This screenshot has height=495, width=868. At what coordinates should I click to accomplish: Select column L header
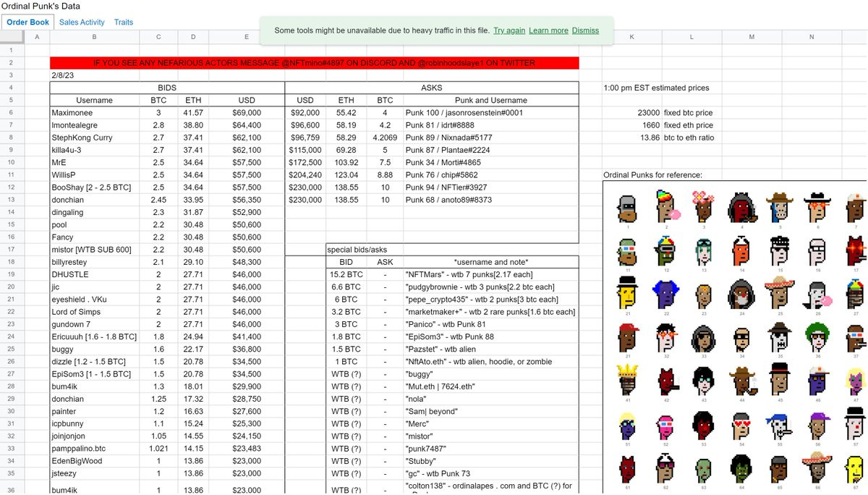692,37
